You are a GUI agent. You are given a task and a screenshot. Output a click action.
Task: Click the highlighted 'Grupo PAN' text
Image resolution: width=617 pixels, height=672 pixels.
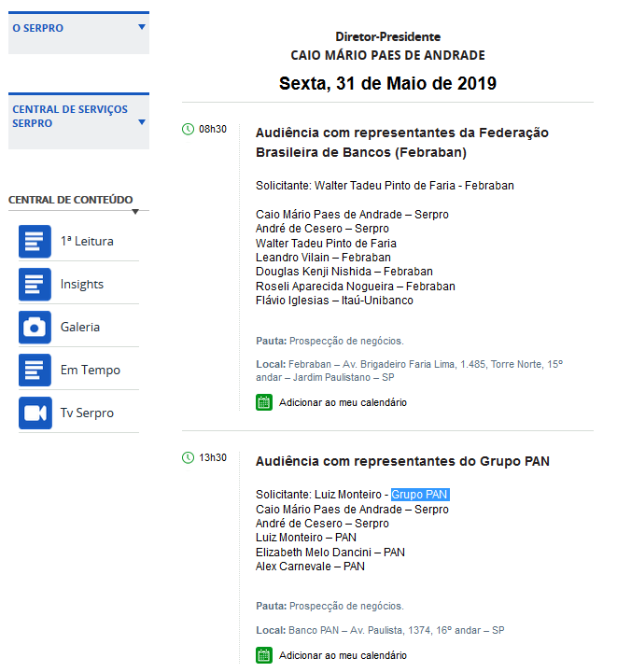pos(420,495)
